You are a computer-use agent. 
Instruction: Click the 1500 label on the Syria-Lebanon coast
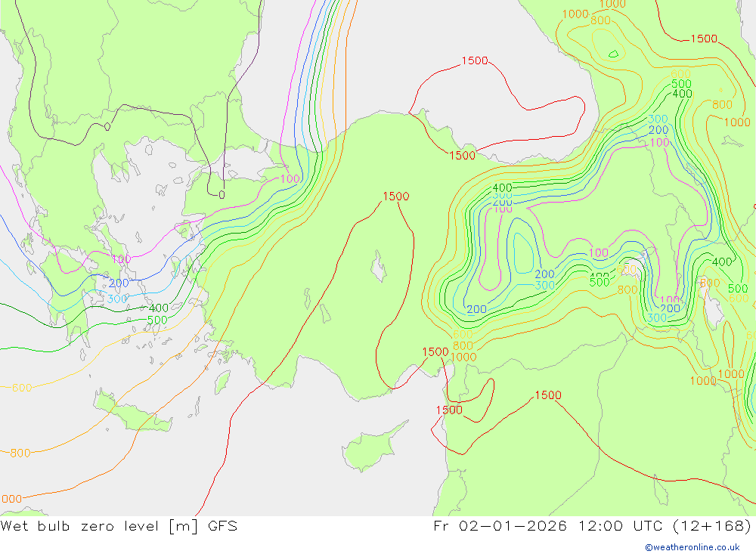(449, 410)
